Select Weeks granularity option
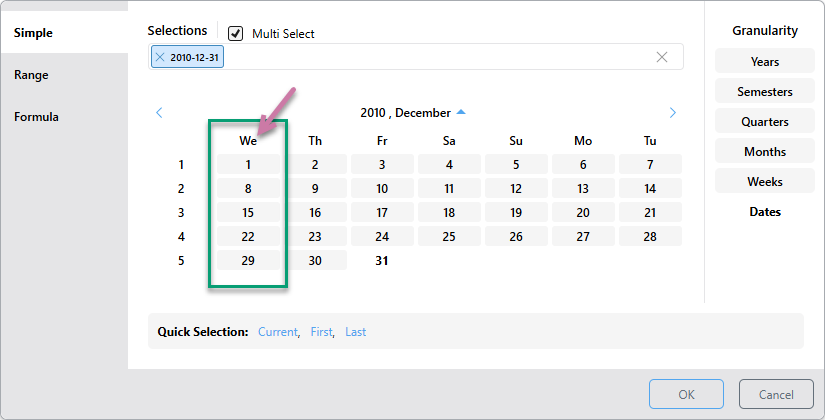 [x=764, y=182]
